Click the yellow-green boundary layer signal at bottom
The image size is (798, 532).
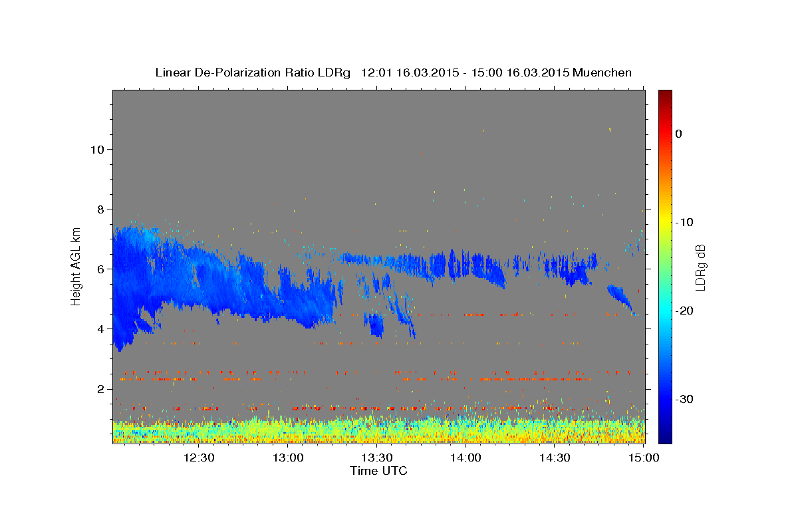click(x=378, y=431)
